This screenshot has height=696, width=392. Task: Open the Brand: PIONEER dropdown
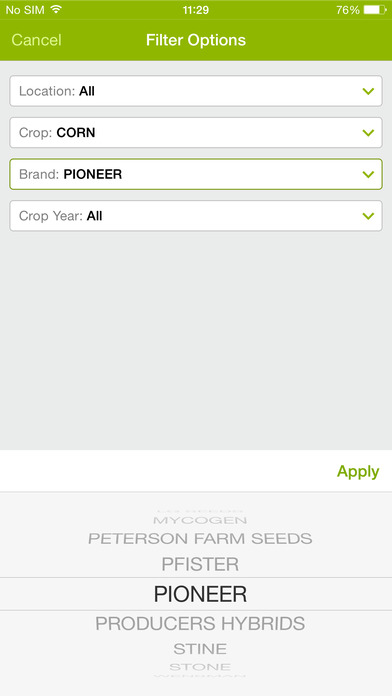click(196, 174)
